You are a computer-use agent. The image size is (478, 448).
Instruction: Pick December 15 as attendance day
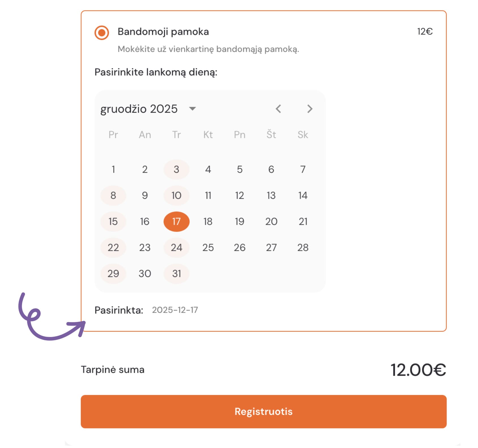pyautogui.click(x=113, y=221)
